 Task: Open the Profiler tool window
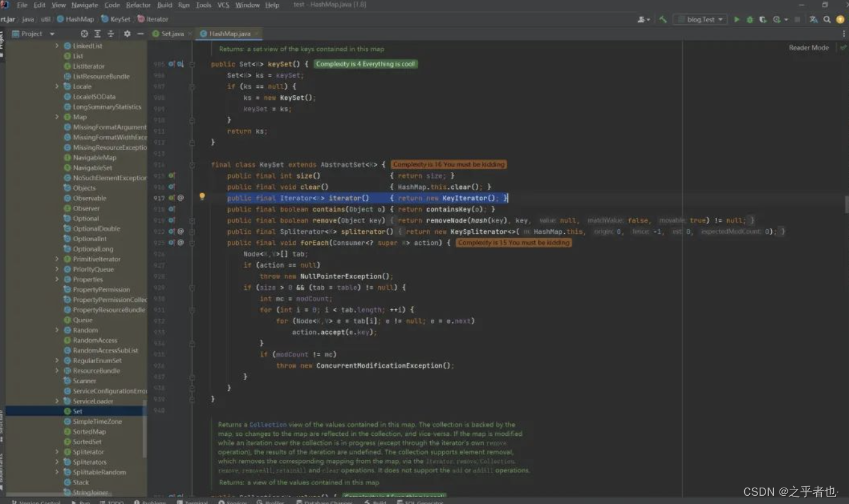click(270, 501)
